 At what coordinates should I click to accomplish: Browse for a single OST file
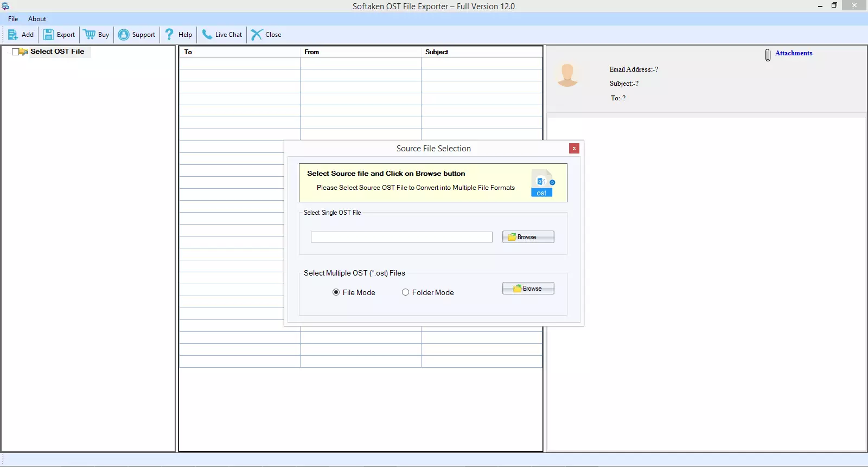coord(528,237)
